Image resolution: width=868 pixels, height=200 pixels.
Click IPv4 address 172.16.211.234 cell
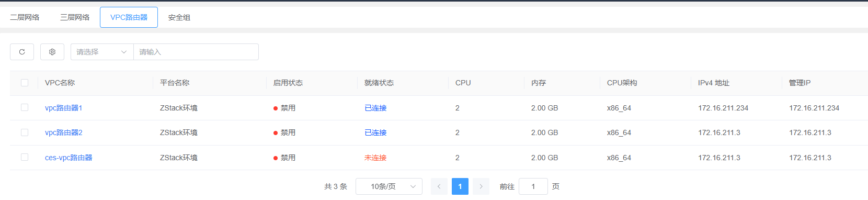coord(723,108)
